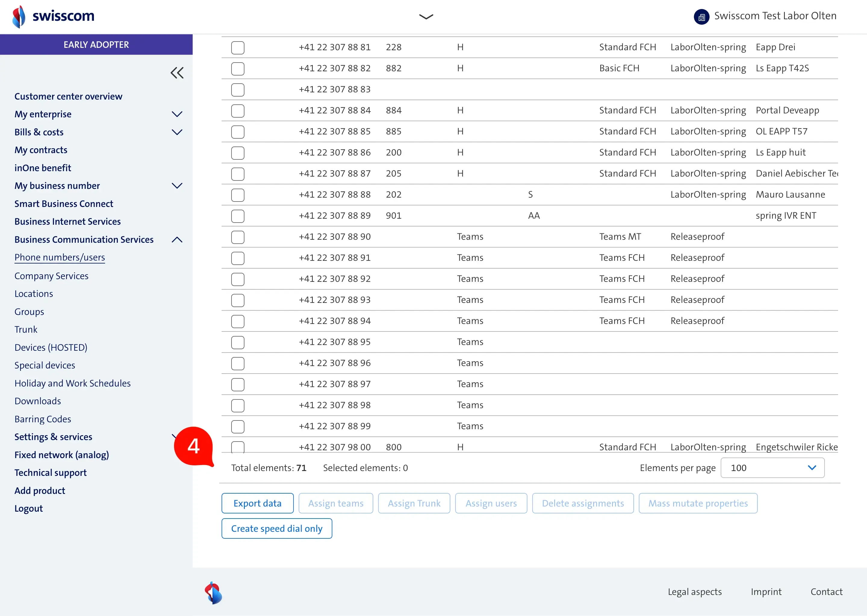The height and width of the screenshot is (616, 867).
Task: Go to Holiday and Work Schedules
Action: (73, 383)
